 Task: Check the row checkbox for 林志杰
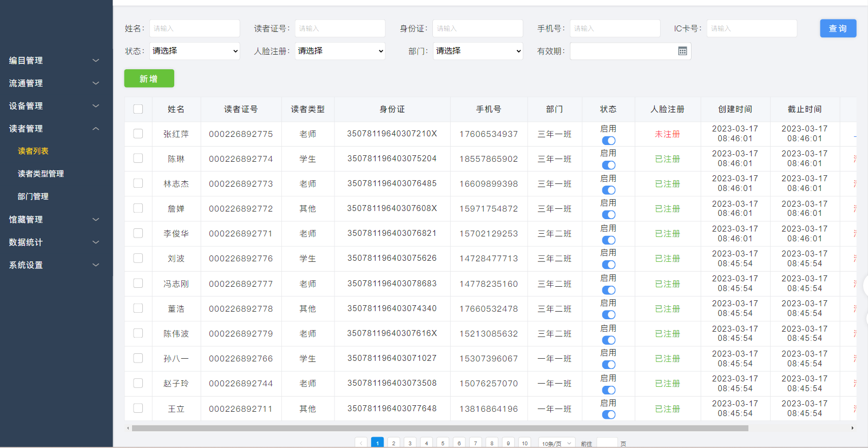pyautogui.click(x=138, y=183)
